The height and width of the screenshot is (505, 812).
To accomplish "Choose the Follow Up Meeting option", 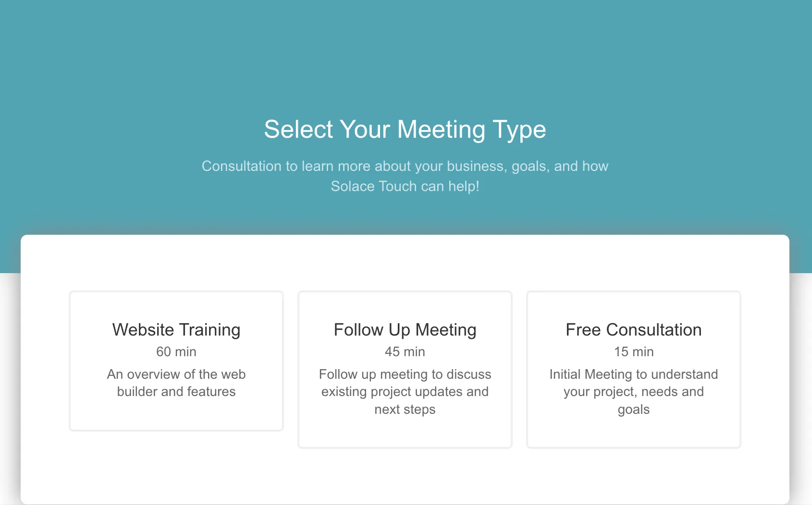I will pyautogui.click(x=405, y=369).
